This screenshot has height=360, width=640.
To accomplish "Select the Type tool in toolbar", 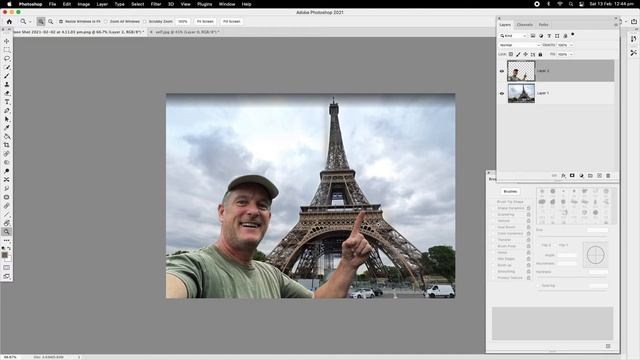I will coord(7,102).
